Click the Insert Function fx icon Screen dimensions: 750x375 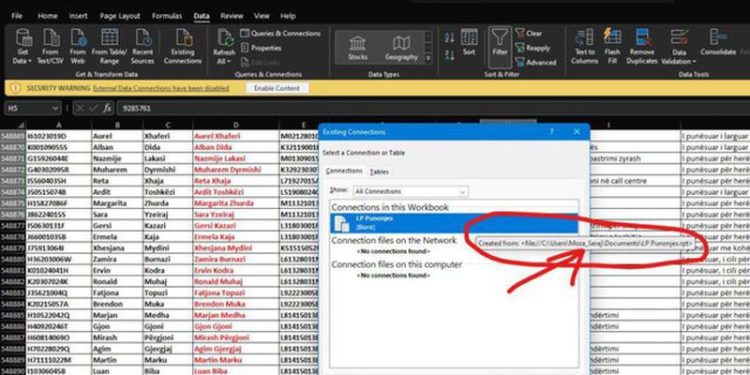coord(107,108)
